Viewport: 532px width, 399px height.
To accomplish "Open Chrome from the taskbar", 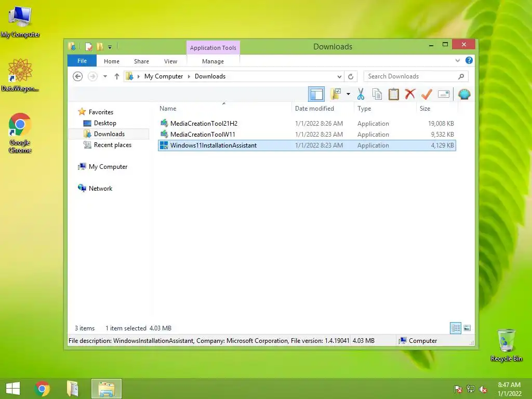I will click(x=42, y=389).
